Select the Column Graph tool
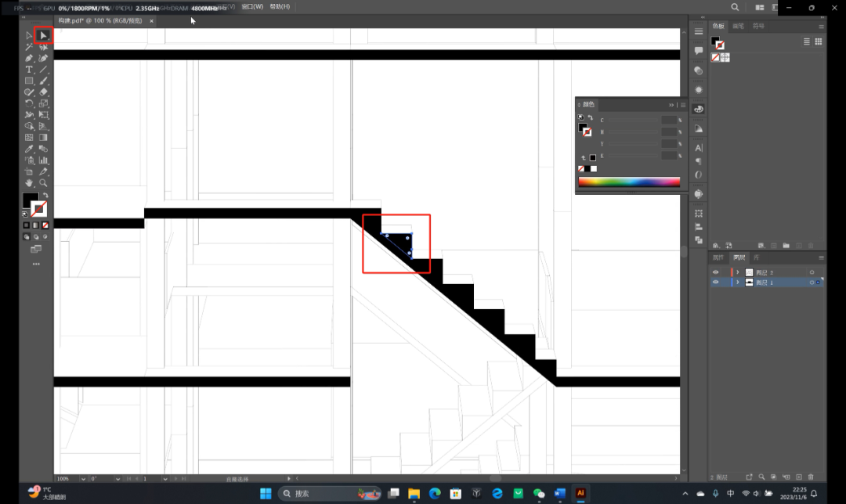Image resolution: width=846 pixels, height=504 pixels. tap(44, 160)
